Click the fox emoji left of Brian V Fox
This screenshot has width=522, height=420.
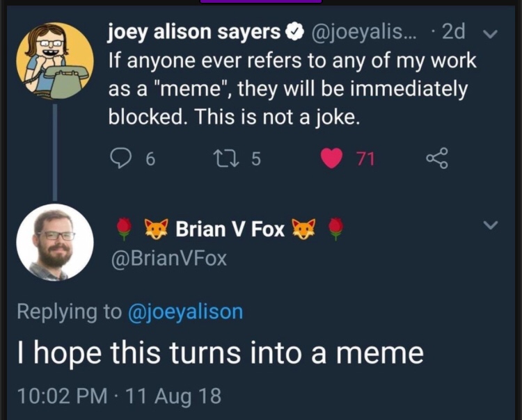point(157,228)
